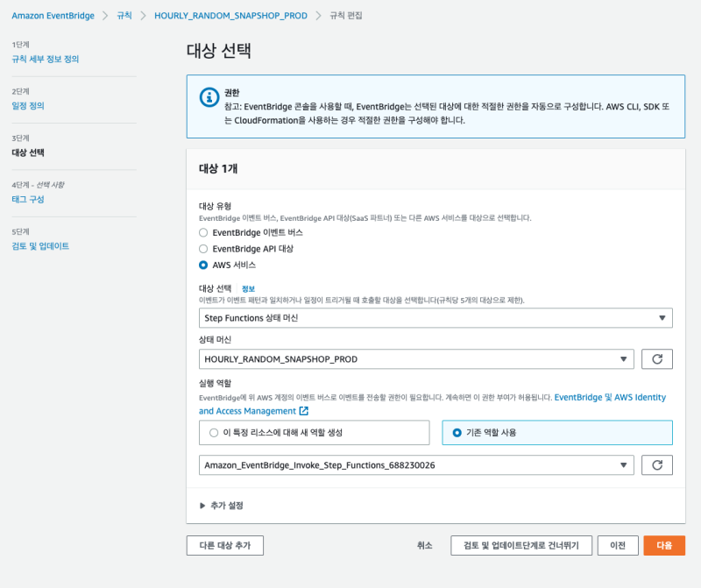The image size is (701, 588).
Task: Open the 정보 link next to 대상 선택
Action: [x=248, y=288]
